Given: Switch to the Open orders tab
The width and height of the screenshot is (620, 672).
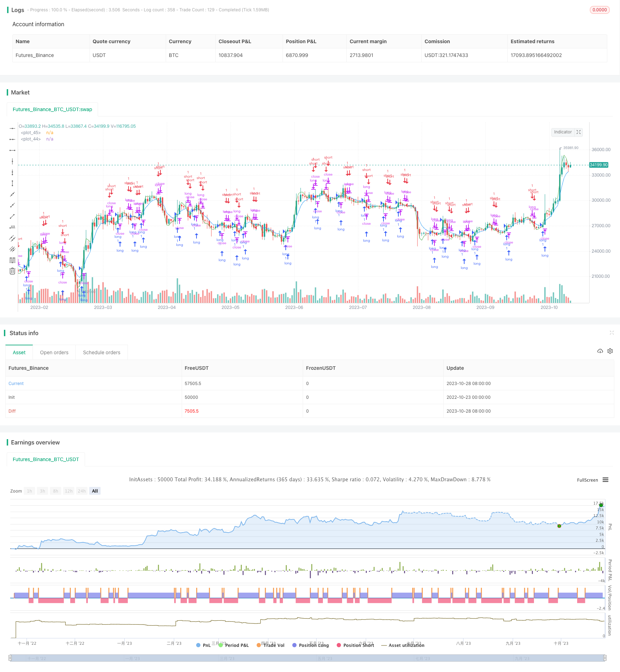Looking at the screenshot, I should 54,352.
